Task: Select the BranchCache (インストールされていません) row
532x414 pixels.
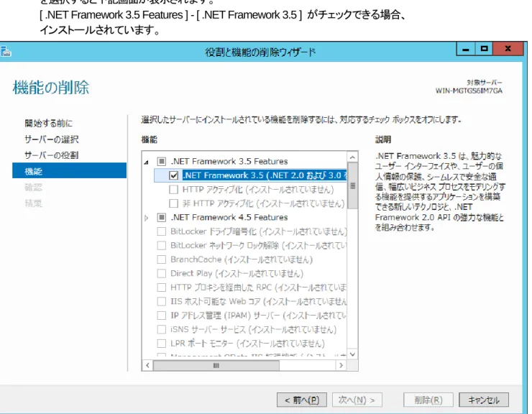Action: (242, 259)
